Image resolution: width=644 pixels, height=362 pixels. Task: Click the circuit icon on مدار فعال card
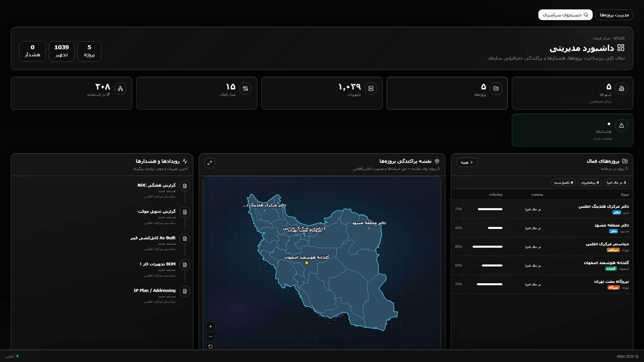pyautogui.click(x=246, y=88)
